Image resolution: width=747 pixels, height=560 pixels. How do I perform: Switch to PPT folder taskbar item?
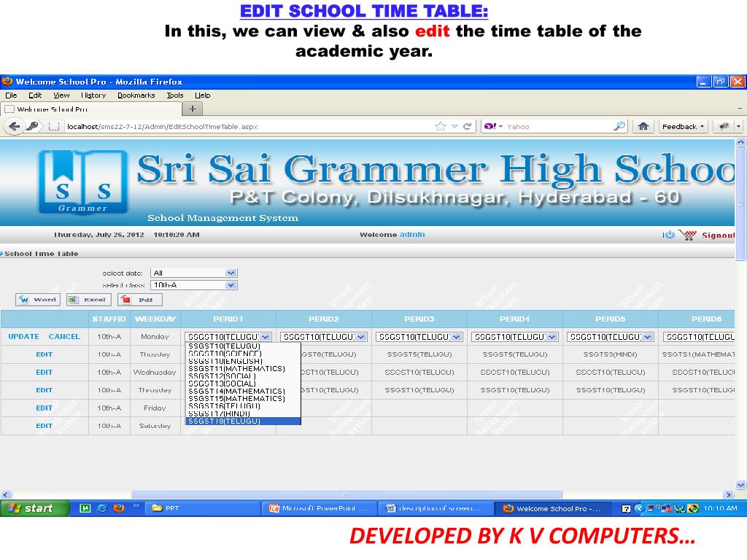(x=202, y=508)
